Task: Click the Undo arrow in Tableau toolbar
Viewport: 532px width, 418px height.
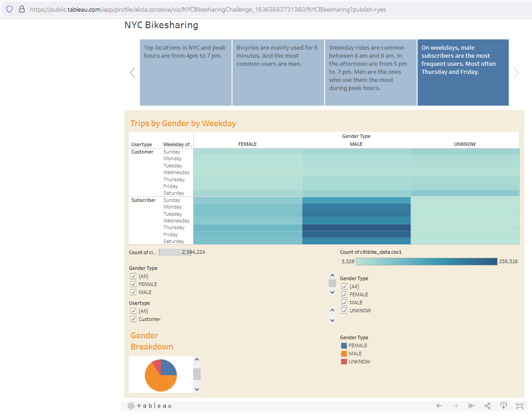Action: pyautogui.click(x=439, y=406)
